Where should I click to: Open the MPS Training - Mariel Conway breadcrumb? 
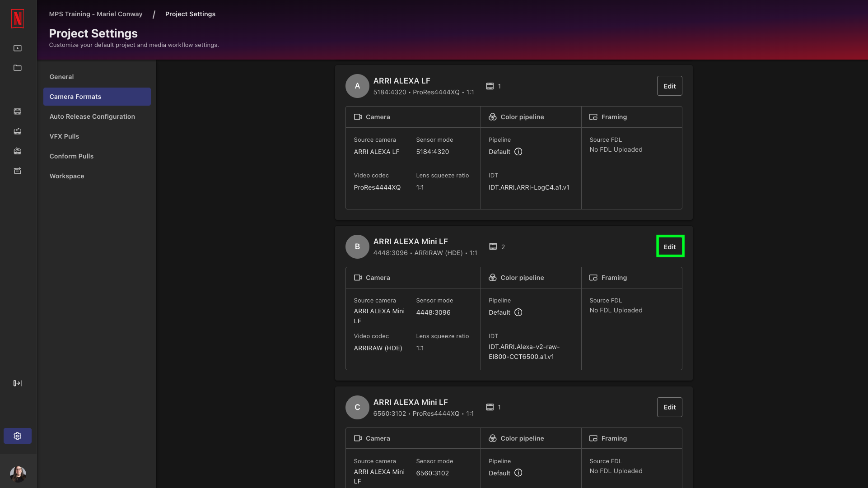96,14
